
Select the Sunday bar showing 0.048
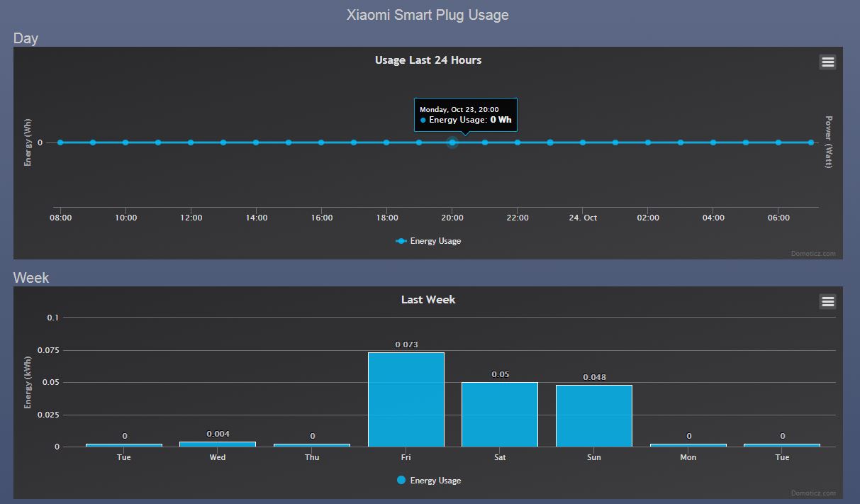pos(594,416)
